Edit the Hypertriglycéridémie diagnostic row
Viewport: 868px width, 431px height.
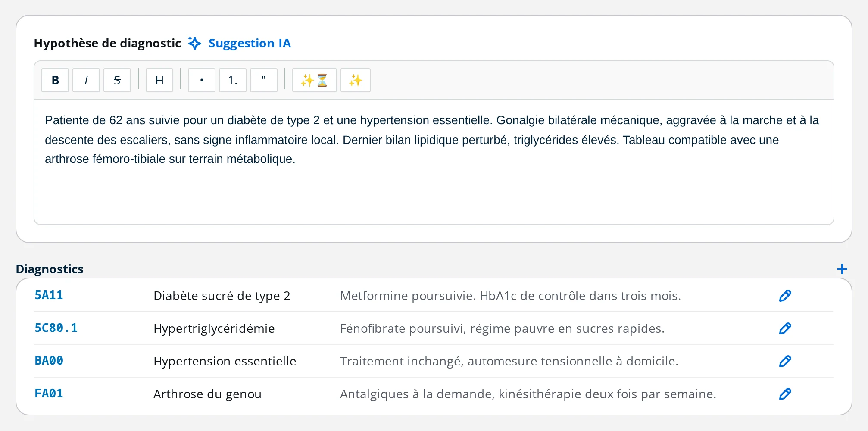click(x=785, y=328)
